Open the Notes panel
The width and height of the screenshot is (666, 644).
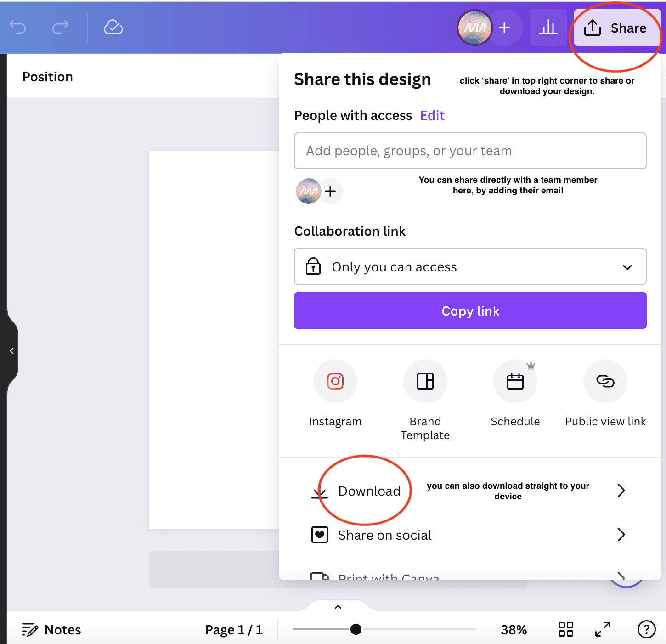pos(51,629)
